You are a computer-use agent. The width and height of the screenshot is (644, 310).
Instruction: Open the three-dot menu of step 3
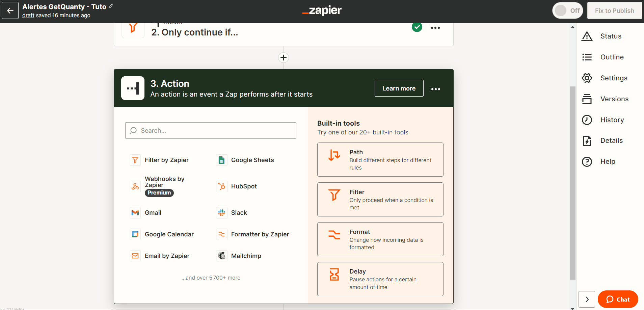point(436,89)
